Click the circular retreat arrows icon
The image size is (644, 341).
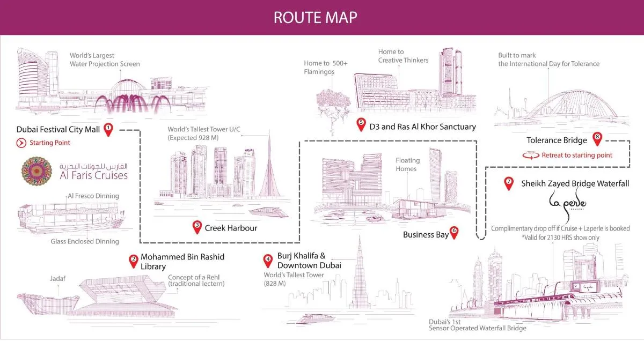531,155
